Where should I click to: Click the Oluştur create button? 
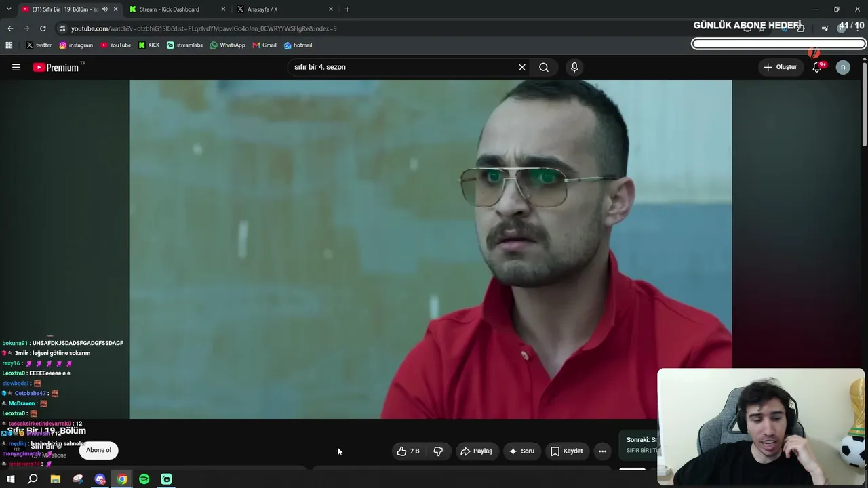pyautogui.click(x=781, y=67)
